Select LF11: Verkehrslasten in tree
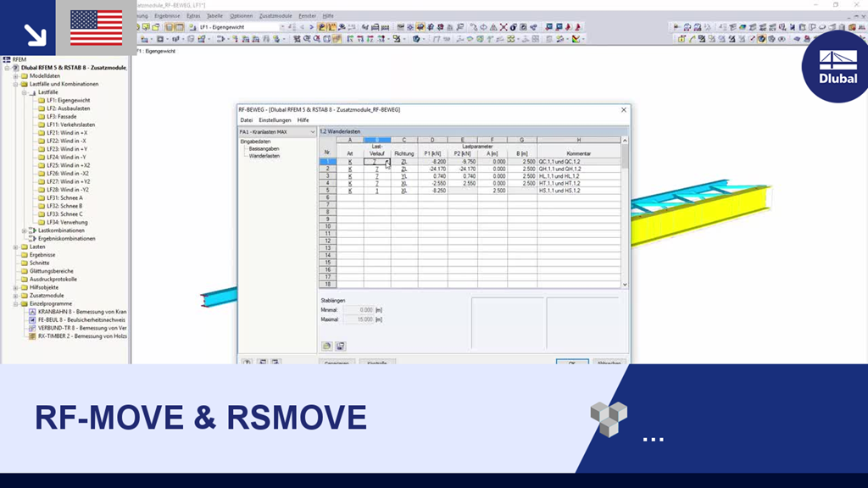 (x=71, y=125)
